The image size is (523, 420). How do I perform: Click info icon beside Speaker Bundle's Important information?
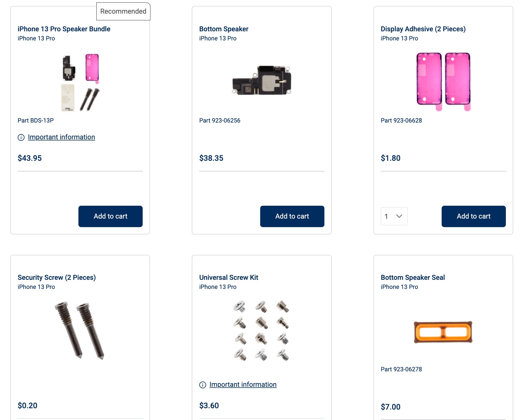21,138
